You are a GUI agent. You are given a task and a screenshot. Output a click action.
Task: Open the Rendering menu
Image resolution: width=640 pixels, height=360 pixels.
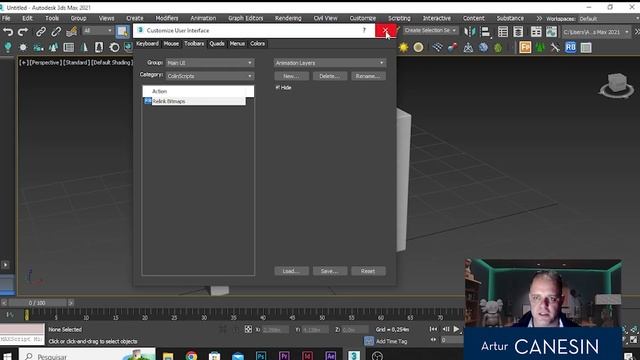click(288, 18)
